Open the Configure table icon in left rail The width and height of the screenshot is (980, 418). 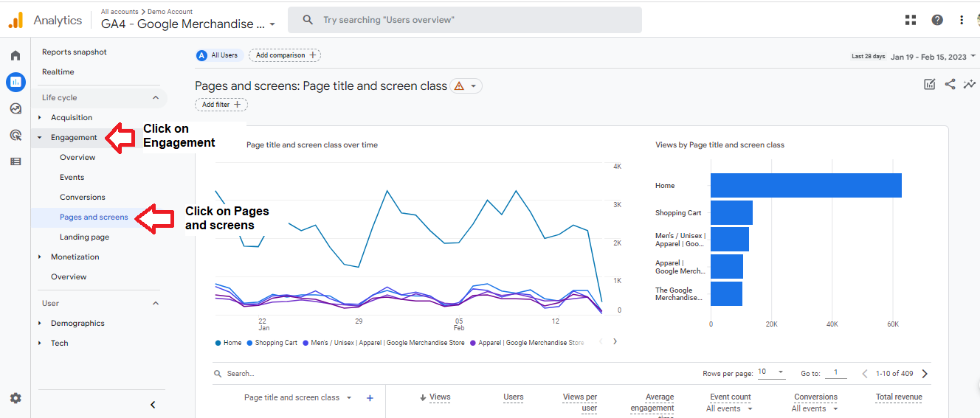coord(15,161)
